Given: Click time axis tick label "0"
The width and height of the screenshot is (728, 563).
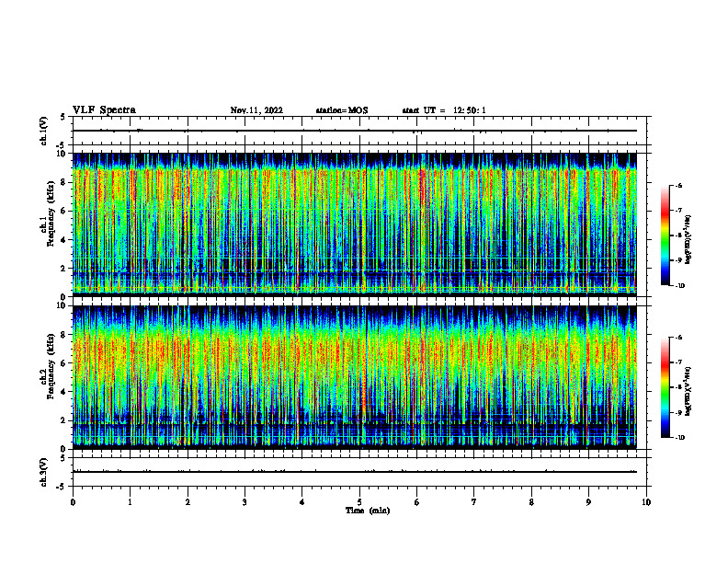Looking at the screenshot, I should [x=73, y=502].
